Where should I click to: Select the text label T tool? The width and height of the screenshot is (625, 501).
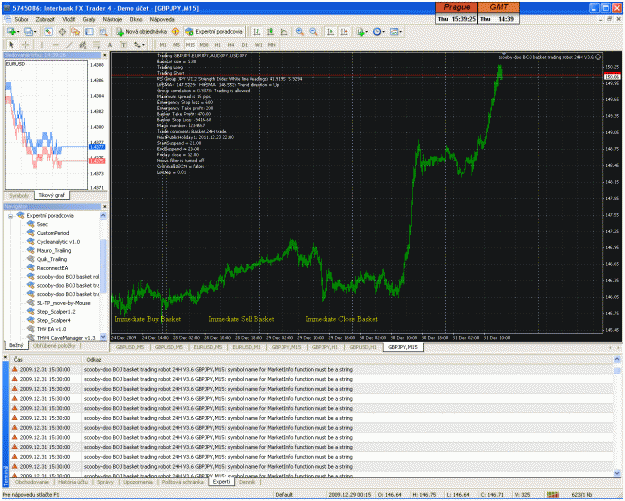pos(124,45)
